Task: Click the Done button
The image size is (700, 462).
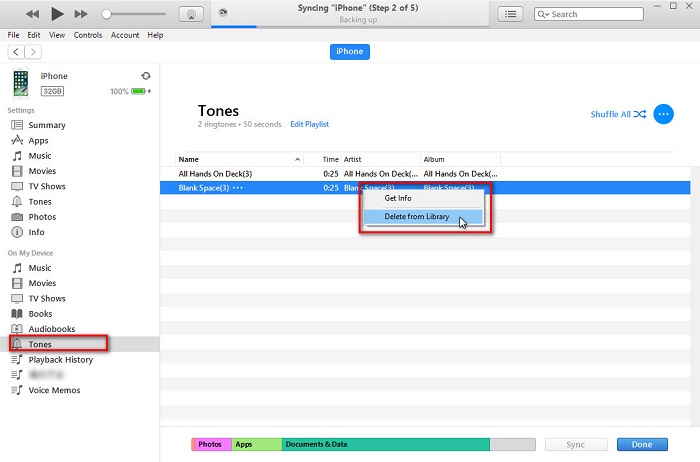Action: [x=642, y=444]
